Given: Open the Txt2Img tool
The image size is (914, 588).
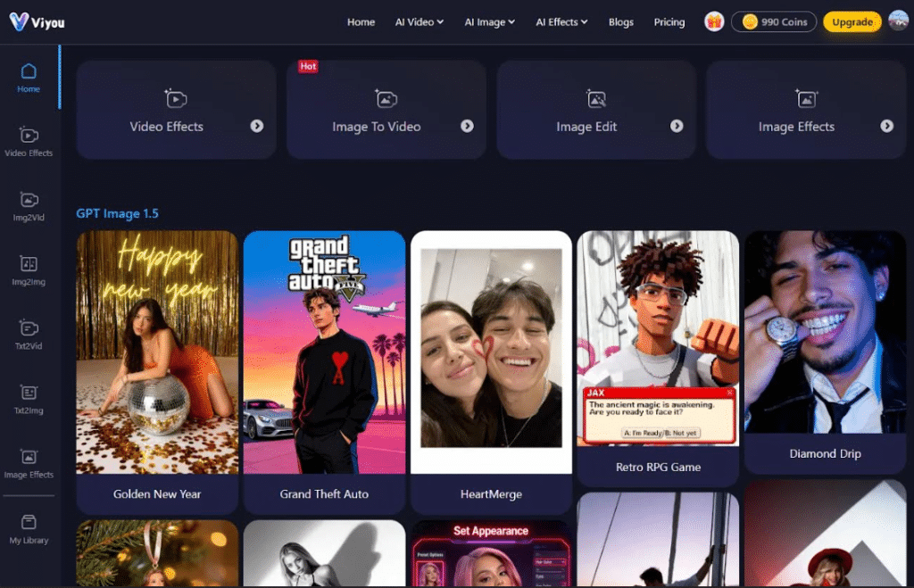Looking at the screenshot, I should [x=29, y=399].
